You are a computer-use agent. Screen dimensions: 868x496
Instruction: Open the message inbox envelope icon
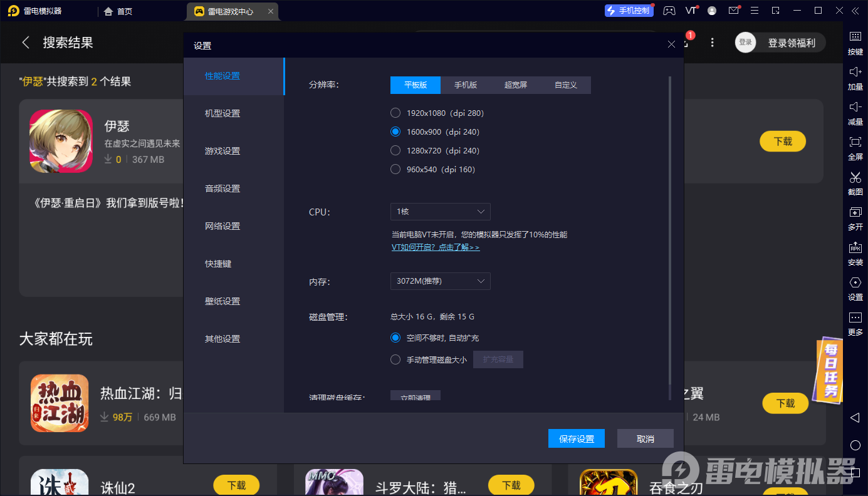733,11
